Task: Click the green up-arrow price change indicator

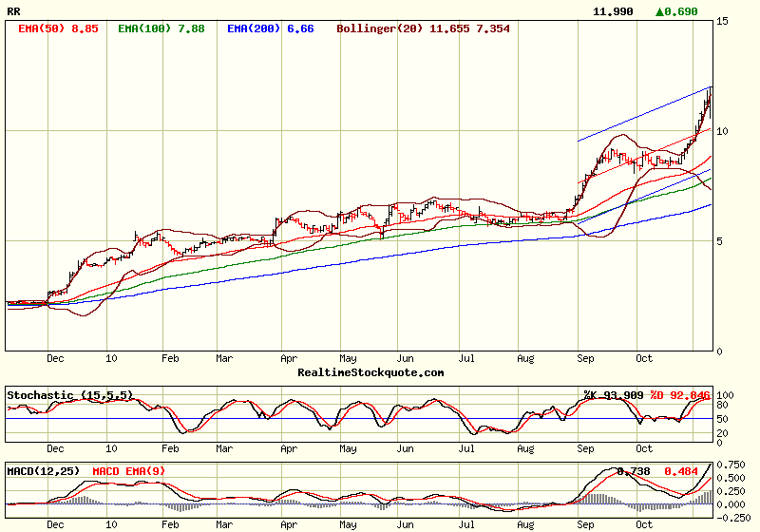Action: [660, 11]
